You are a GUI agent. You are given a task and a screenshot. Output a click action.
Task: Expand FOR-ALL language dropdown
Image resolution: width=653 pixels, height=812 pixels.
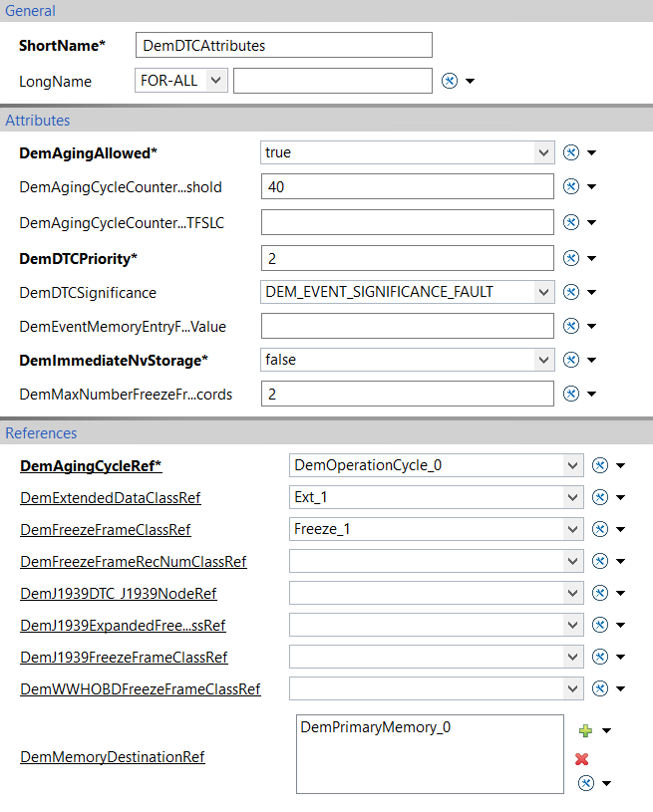pyautogui.click(x=181, y=81)
